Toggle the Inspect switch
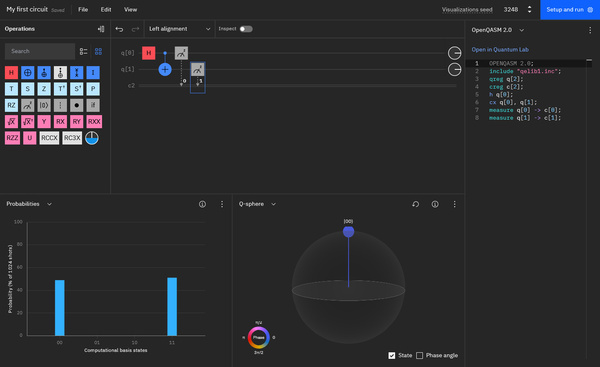Image resolution: width=600 pixels, height=367 pixels. tap(246, 29)
